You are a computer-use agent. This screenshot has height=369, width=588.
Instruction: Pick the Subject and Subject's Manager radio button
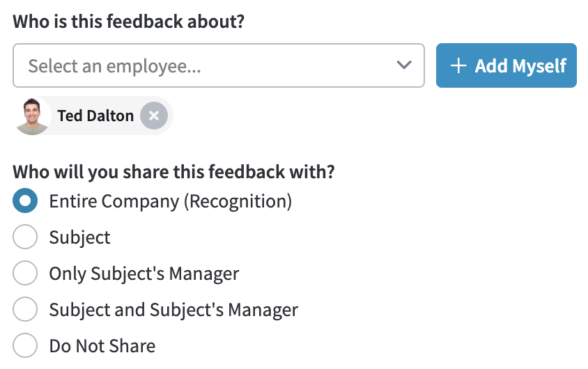(x=25, y=309)
